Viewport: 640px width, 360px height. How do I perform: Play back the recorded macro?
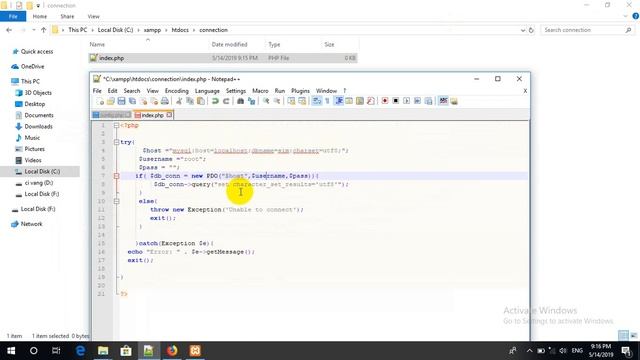pyautogui.click(x=407, y=100)
